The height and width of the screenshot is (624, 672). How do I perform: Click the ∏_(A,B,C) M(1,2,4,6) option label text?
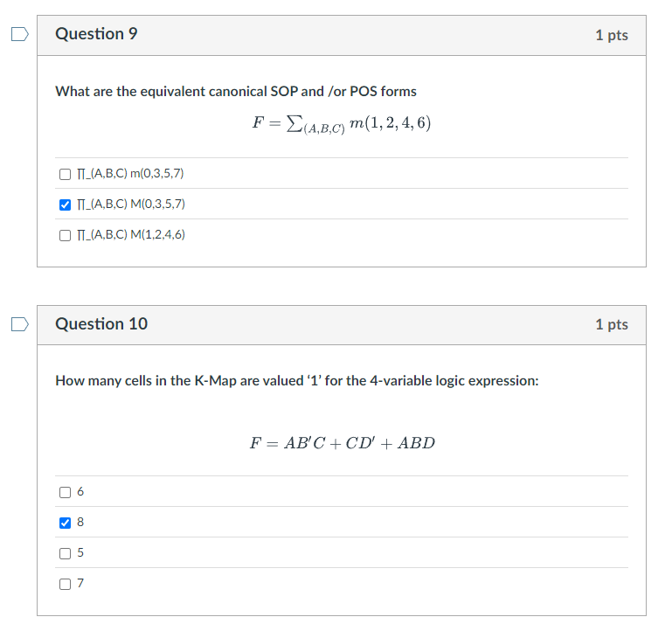click(x=131, y=234)
